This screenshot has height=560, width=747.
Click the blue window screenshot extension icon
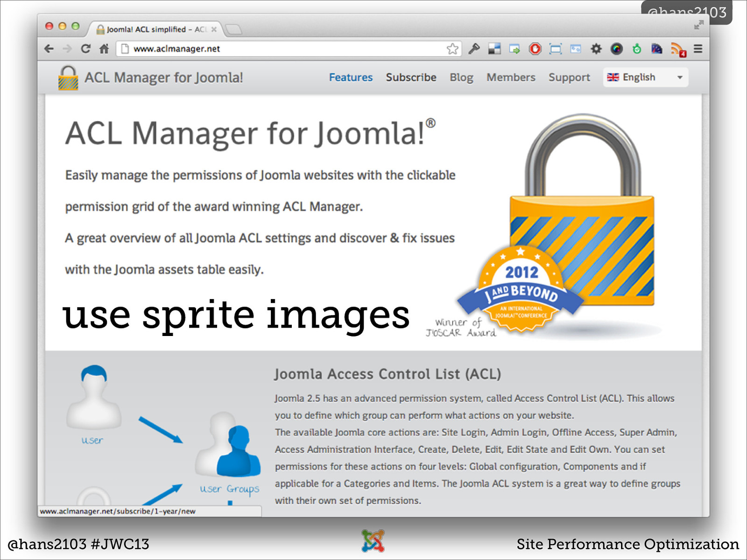[576, 49]
